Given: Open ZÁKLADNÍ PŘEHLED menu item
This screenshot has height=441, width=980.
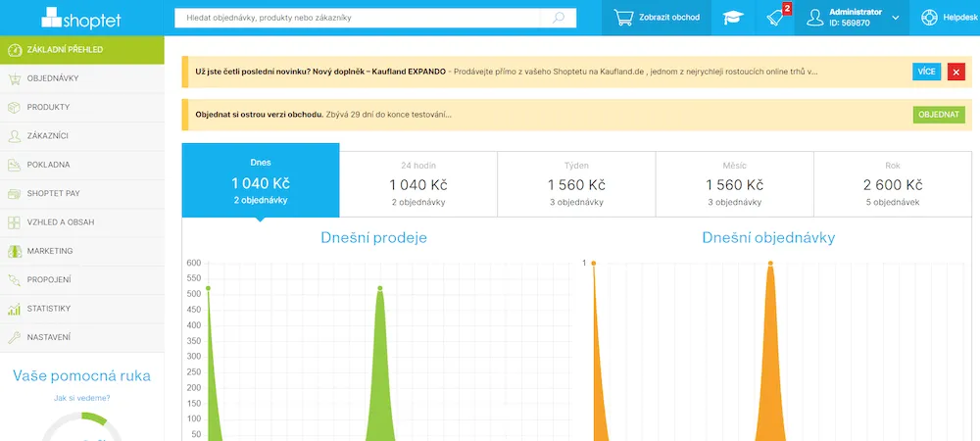Looking at the screenshot, I should pyautogui.click(x=82, y=50).
